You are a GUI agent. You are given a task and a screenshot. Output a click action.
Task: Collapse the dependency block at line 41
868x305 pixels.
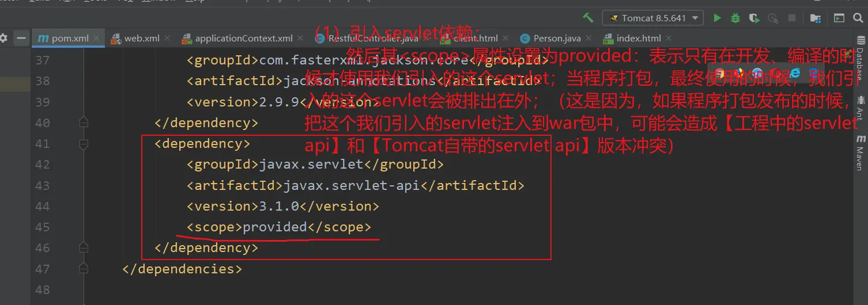point(84,143)
